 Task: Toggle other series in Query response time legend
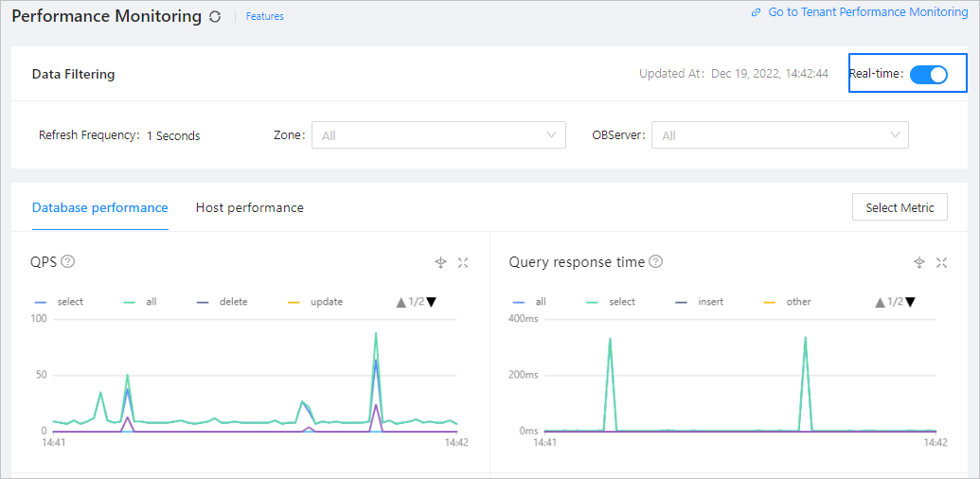click(x=788, y=302)
